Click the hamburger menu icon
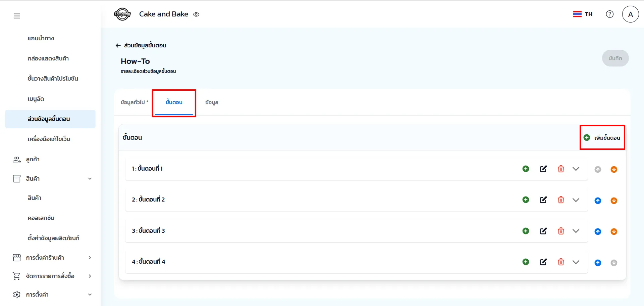Screen dimensions: 644x306 click(17, 16)
